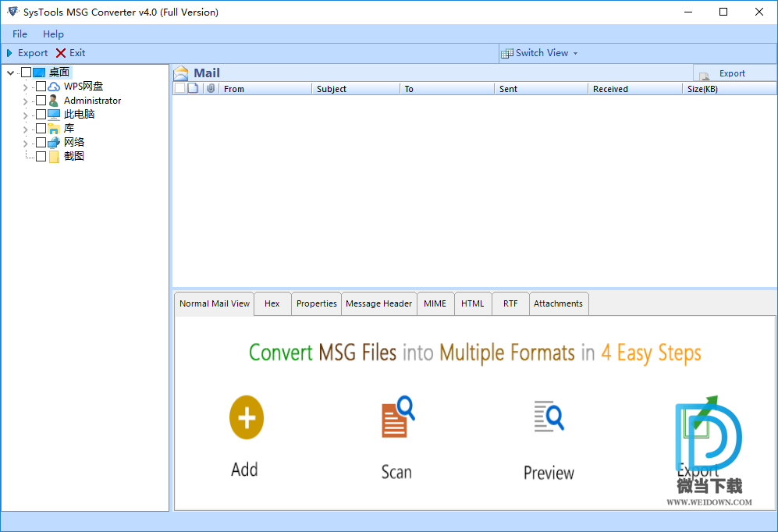
Task: Click the 此电脑 computer icon
Action: click(54, 115)
